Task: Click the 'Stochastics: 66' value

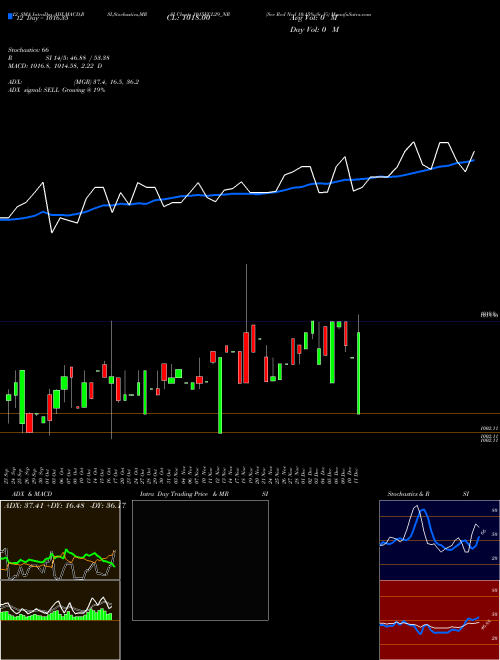Action: (28, 50)
